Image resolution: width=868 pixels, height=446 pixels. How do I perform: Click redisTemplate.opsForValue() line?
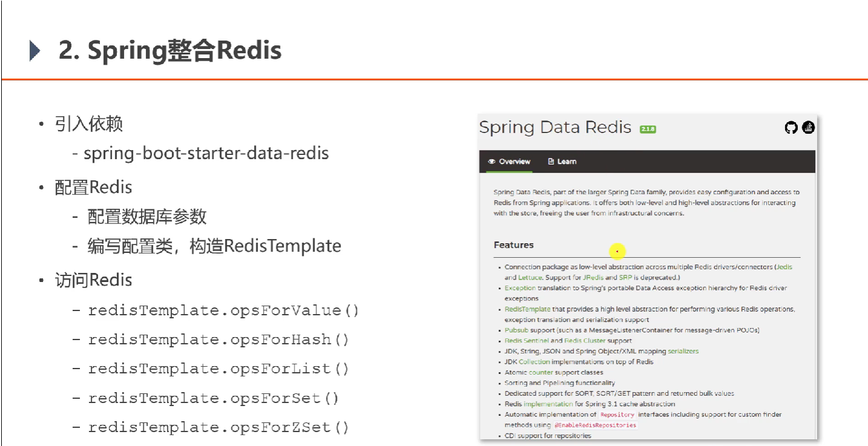click(224, 311)
